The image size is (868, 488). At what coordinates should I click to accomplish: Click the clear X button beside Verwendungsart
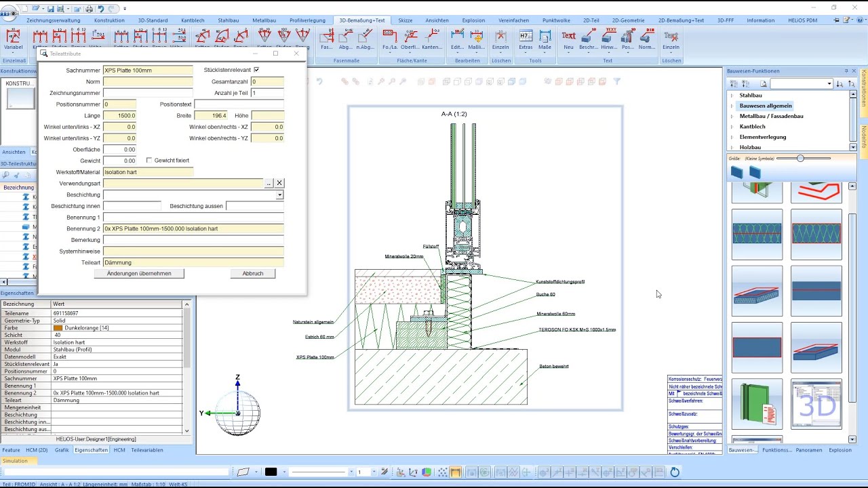tap(279, 183)
